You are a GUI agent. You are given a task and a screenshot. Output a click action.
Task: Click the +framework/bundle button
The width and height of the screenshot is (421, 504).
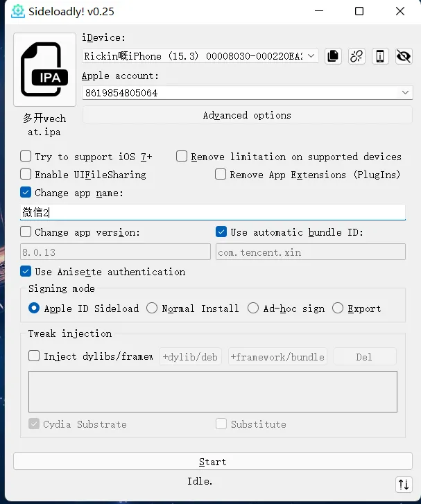277,356
